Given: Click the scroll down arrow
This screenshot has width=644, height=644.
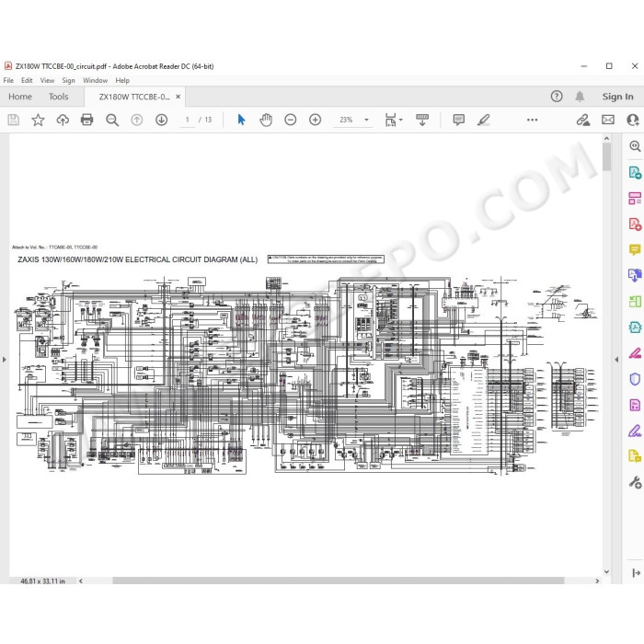Looking at the screenshot, I should tap(606, 571).
